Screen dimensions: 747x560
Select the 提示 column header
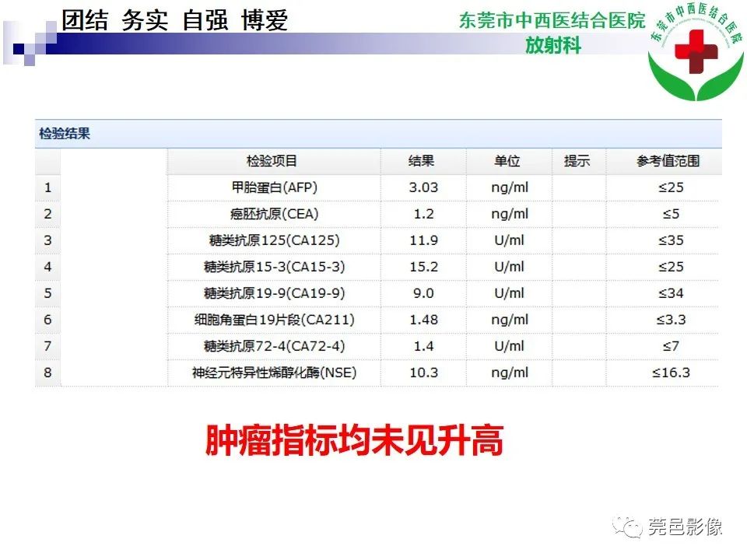tap(577, 161)
